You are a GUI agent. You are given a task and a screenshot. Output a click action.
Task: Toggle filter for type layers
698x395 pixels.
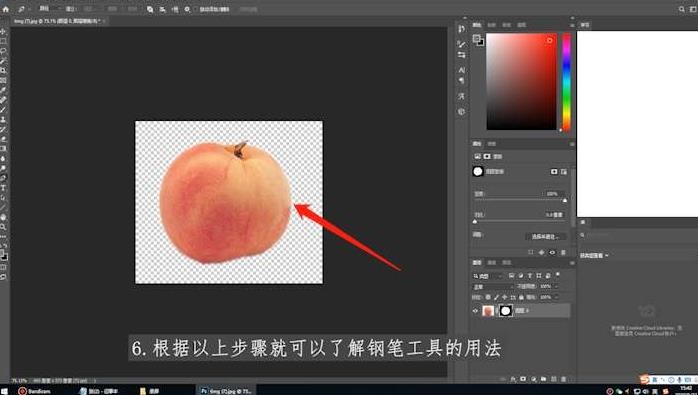point(530,276)
